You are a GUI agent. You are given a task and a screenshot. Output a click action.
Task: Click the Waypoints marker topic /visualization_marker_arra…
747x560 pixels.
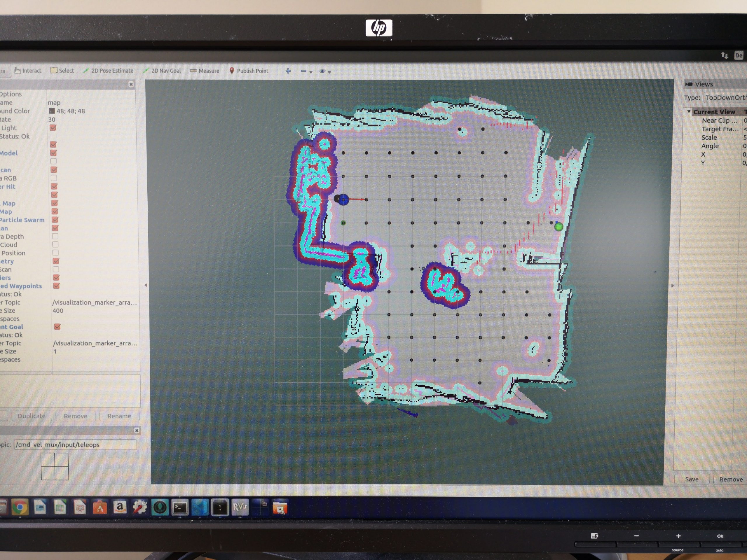pos(95,302)
